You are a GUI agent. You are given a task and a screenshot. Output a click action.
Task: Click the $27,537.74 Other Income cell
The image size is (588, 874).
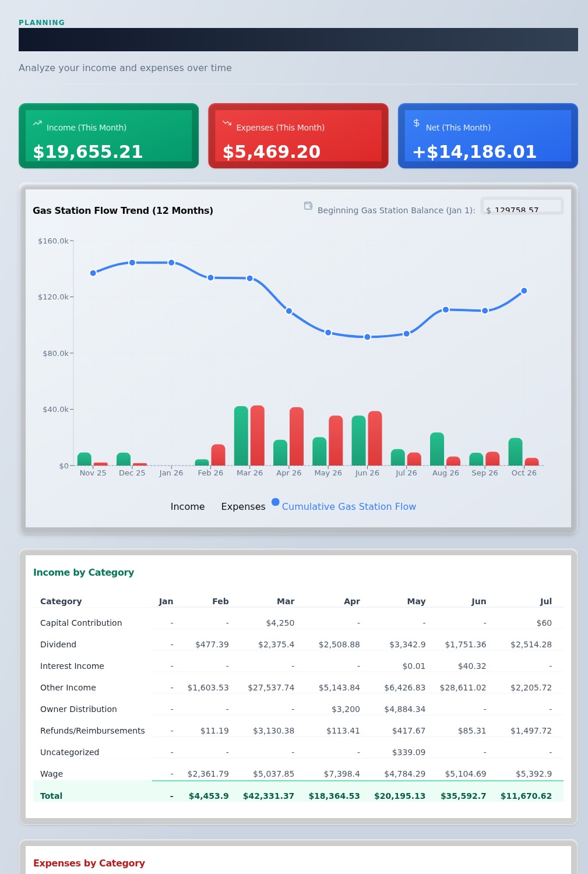coord(271,688)
